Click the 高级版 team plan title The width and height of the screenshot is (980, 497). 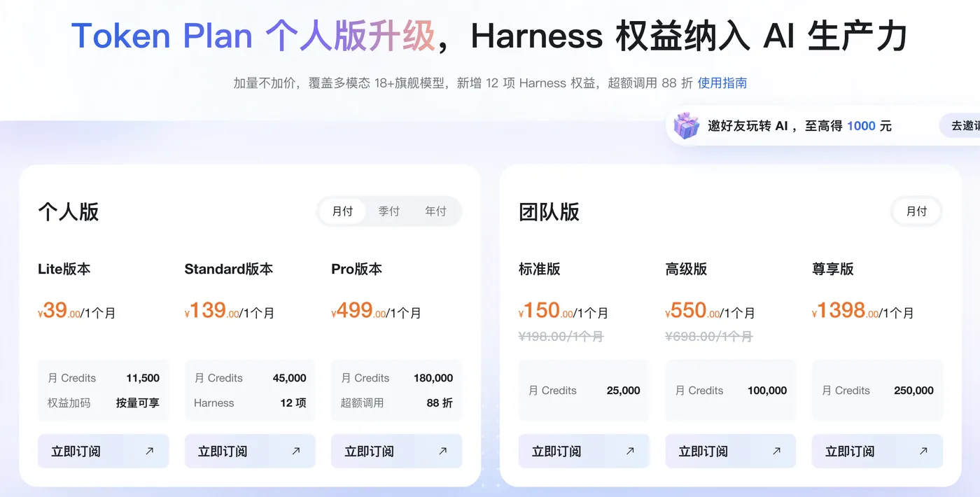click(x=686, y=269)
